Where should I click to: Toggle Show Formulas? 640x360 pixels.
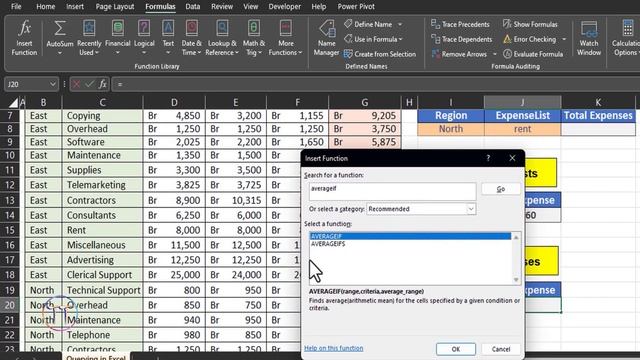click(530, 24)
